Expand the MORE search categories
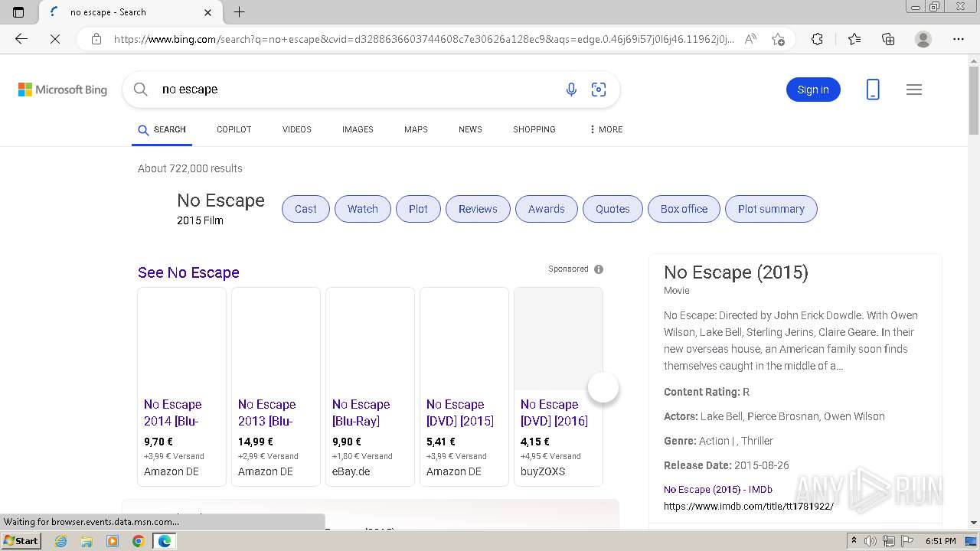 click(606, 129)
